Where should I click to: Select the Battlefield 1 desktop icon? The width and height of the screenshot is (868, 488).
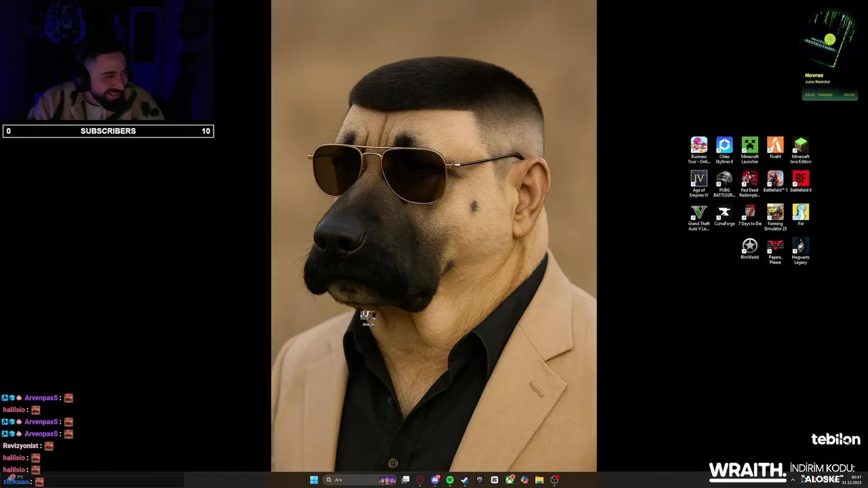775,182
